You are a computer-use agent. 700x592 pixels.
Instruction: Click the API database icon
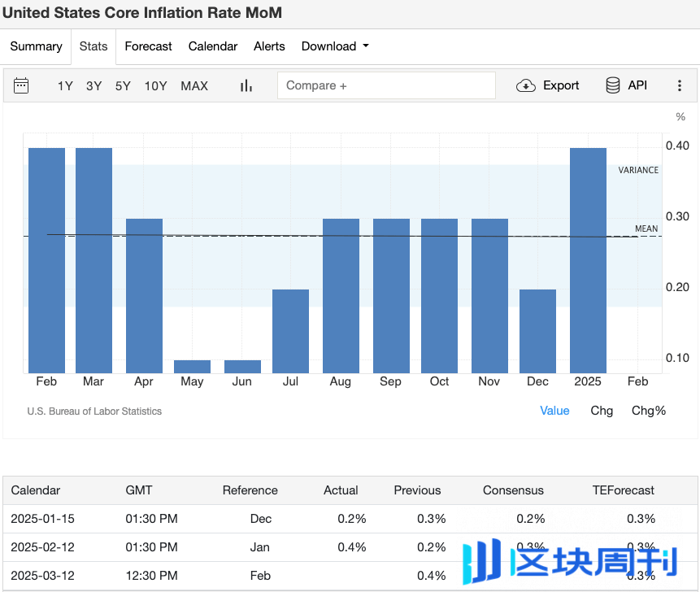(x=613, y=85)
